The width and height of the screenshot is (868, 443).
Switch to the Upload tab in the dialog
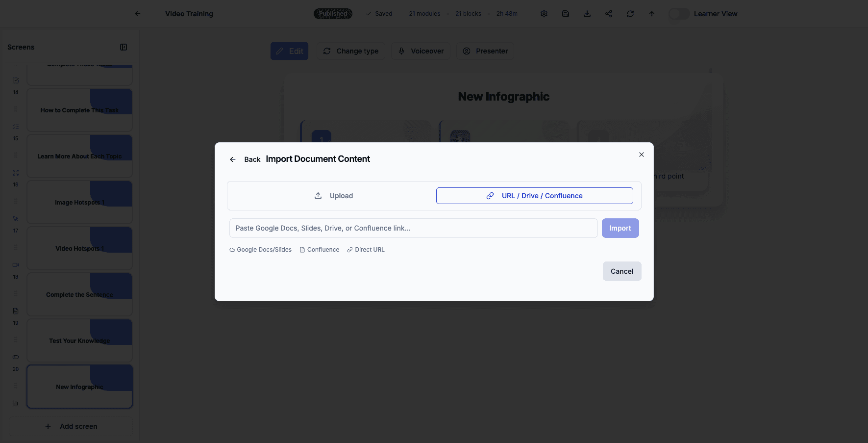334,195
